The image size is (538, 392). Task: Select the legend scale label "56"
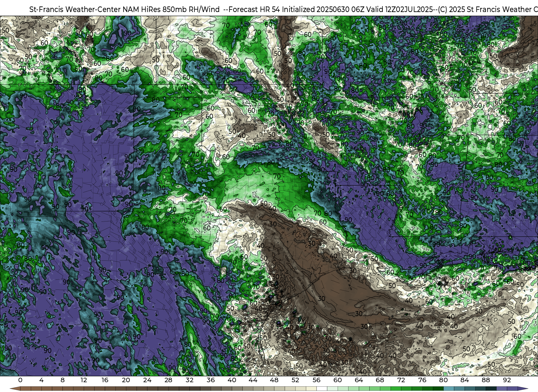point(316,380)
